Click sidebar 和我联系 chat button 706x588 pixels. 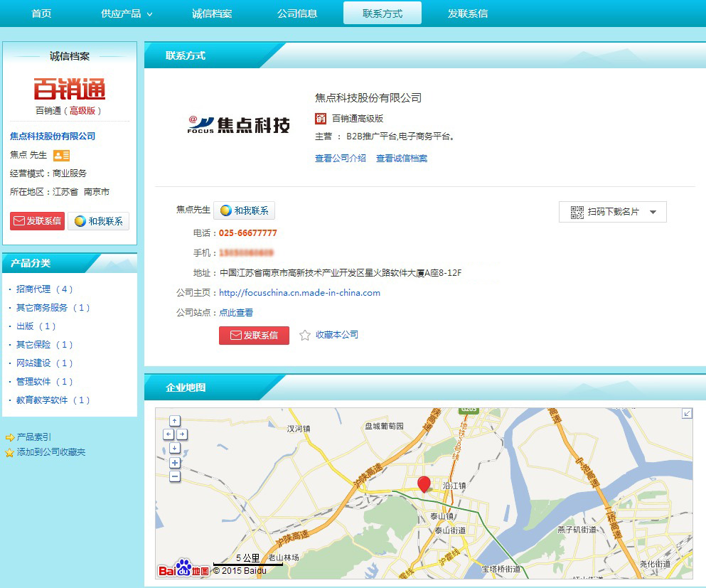99,221
